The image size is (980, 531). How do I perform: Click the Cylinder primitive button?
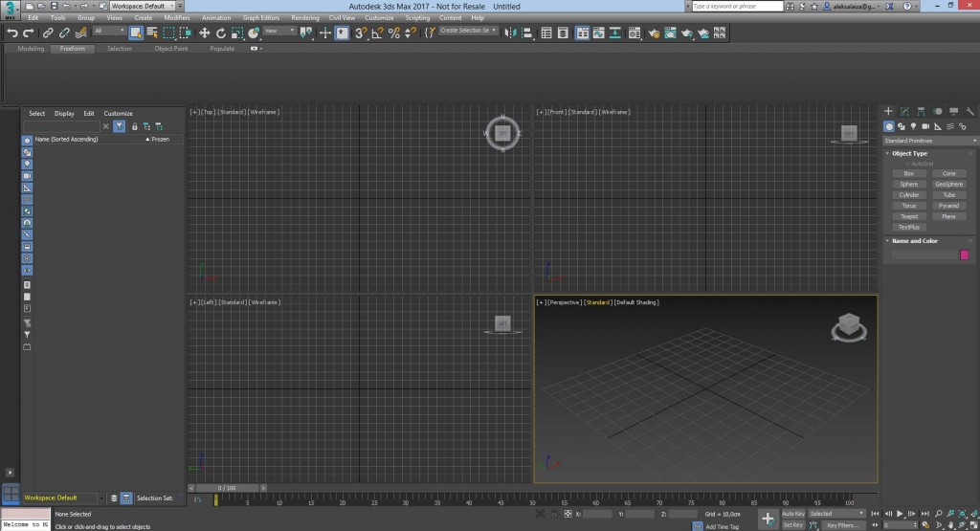coord(908,194)
